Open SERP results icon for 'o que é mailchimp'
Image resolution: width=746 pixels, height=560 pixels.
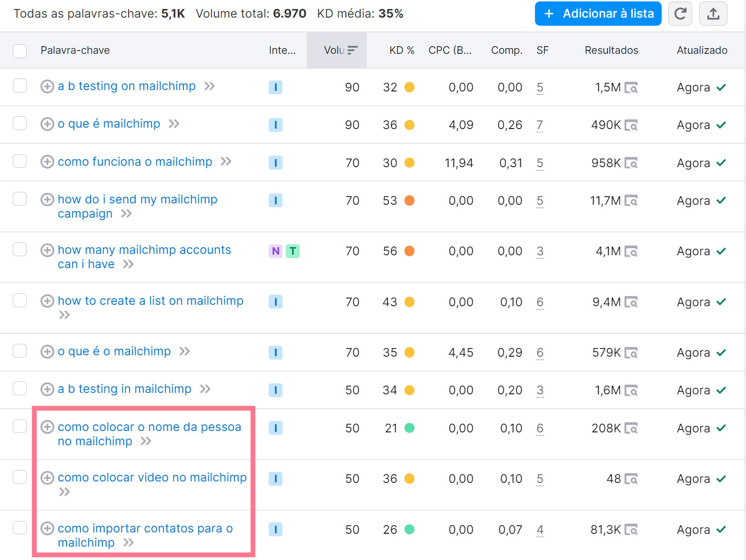pyautogui.click(x=632, y=125)
